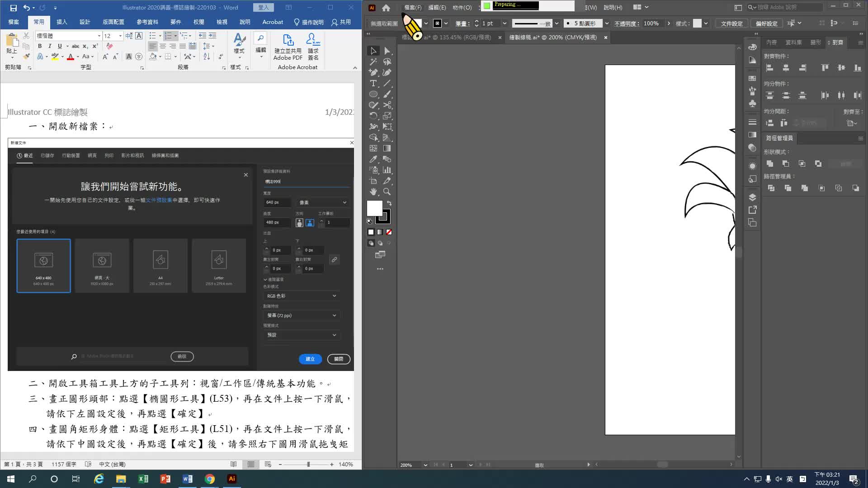Select the Curvature tool

pyautogui.click(x=387, y=72)
